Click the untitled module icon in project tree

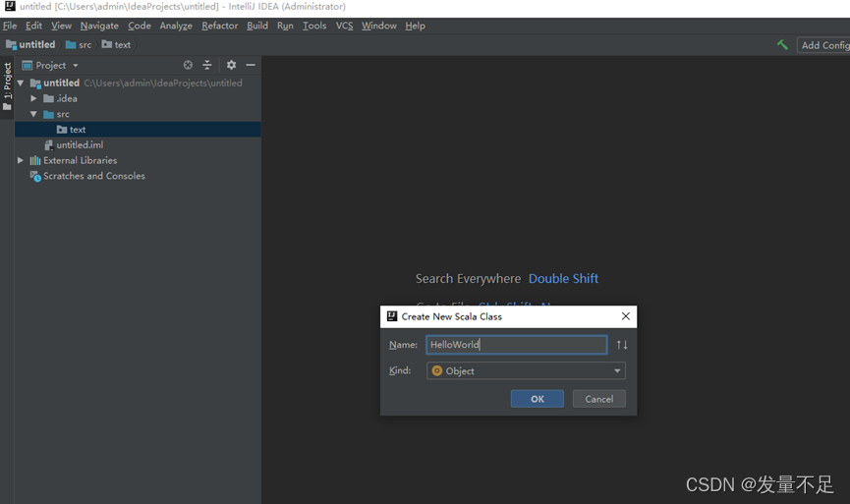pos(35,83)
